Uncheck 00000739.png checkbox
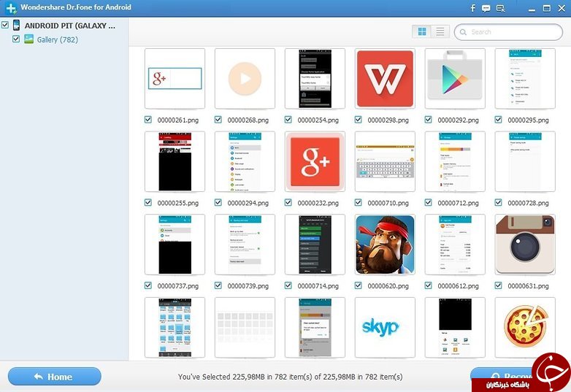The width and height of the screenshot is (571, 392). (218, 285)
